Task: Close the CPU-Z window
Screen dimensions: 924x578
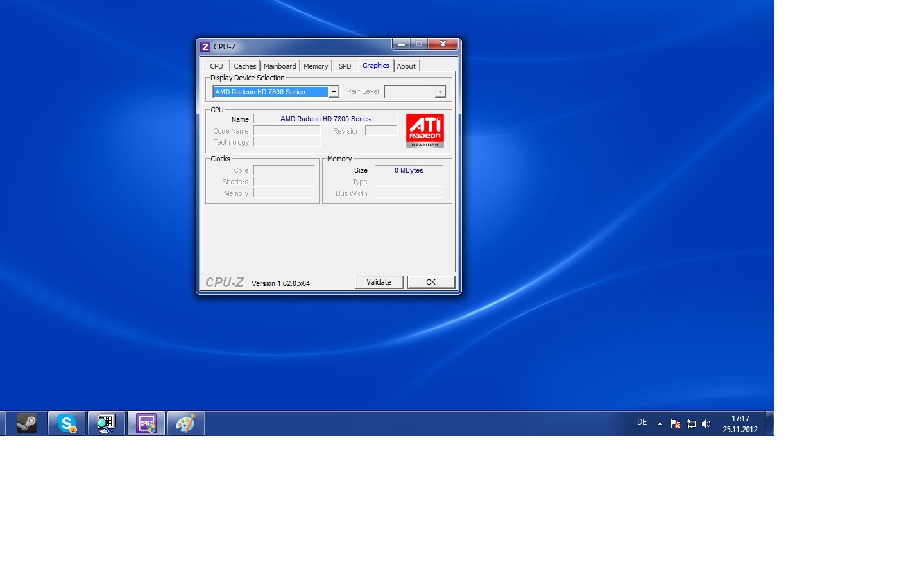Action: tap(443, 44)
